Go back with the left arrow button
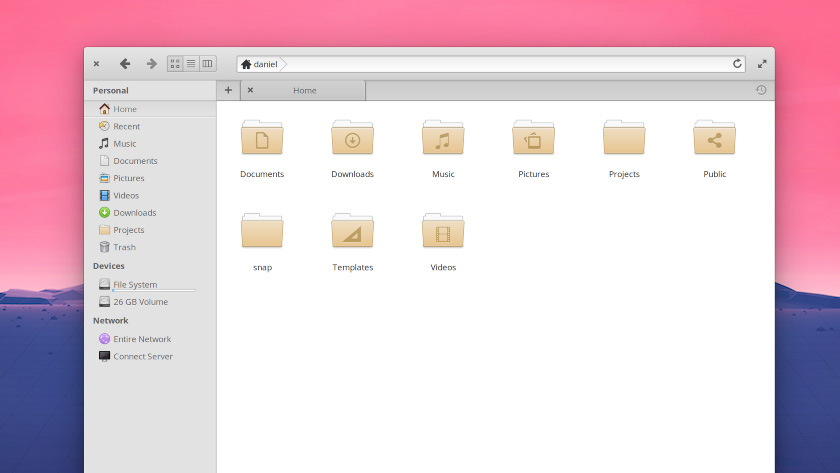 [x=125, y=64]
